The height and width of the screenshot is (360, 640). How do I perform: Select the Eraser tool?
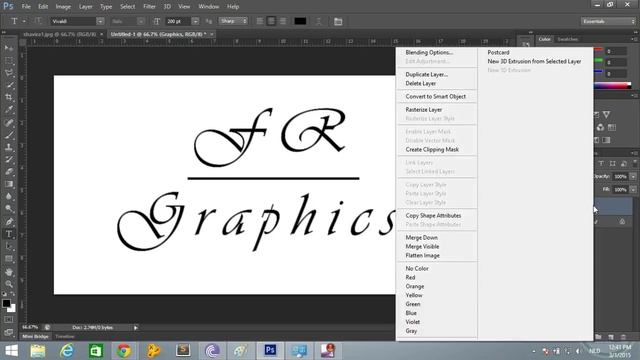[x=9, y=172]
